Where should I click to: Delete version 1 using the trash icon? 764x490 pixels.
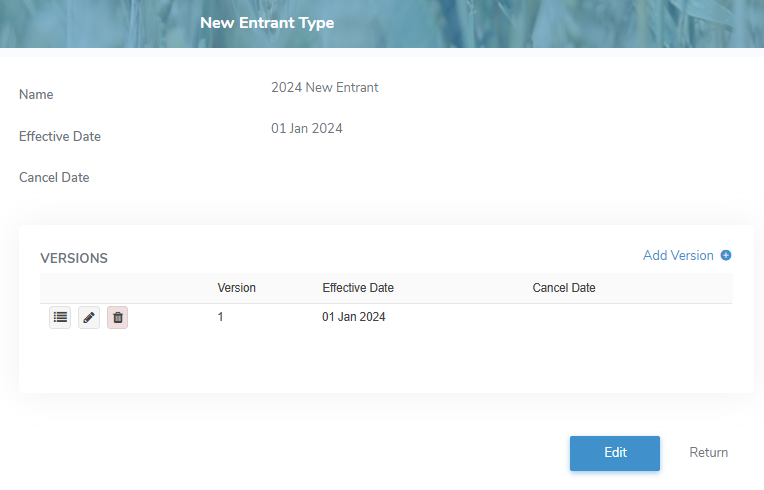click(118, 318)
